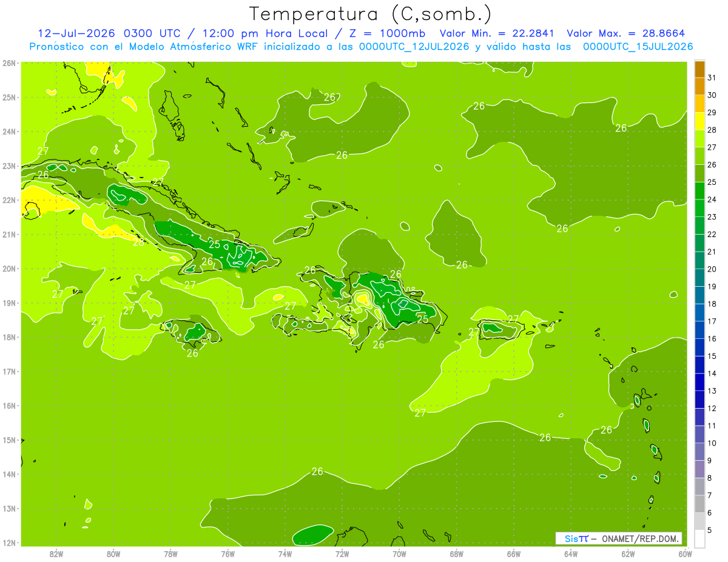Click the teal scale segment between 19 and 20
The height and width of the screenshot is (562, 728).
pyautogui.click(x=699, y=277)
